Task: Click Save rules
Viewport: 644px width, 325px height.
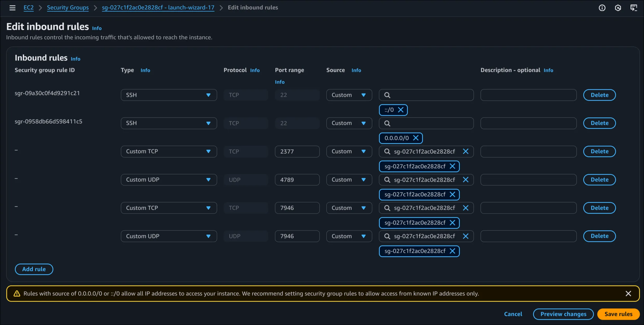Action: point(618,314)
